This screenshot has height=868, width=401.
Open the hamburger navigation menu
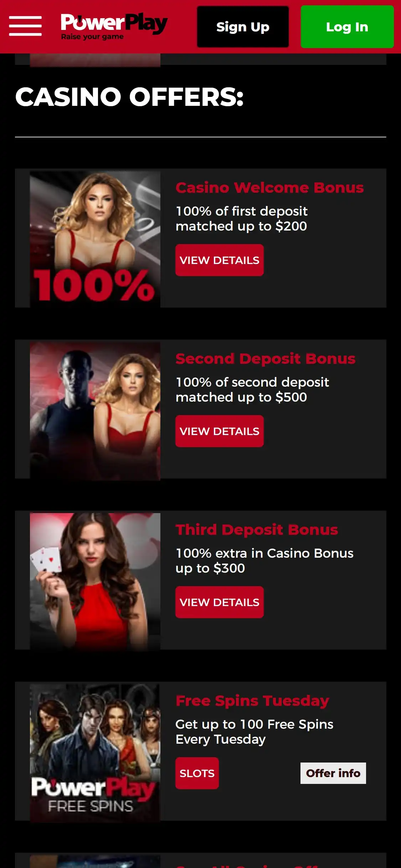coord(25,26)
